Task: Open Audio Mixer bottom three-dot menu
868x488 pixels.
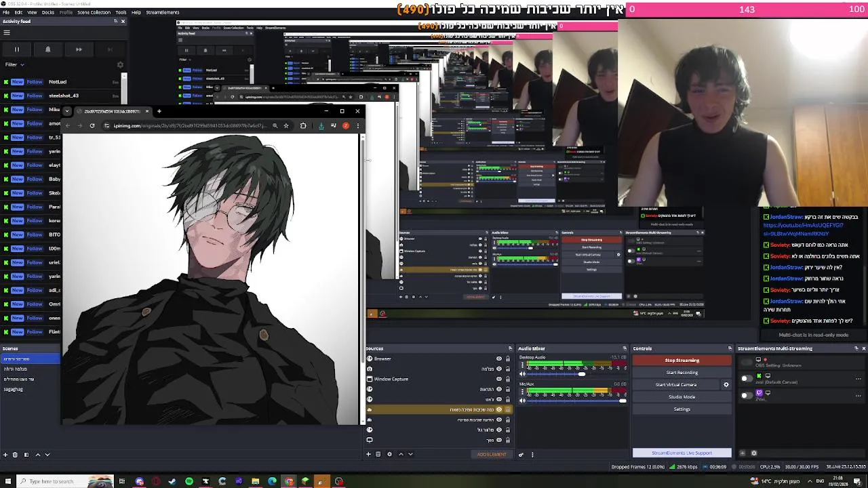Action: [532, 454]
